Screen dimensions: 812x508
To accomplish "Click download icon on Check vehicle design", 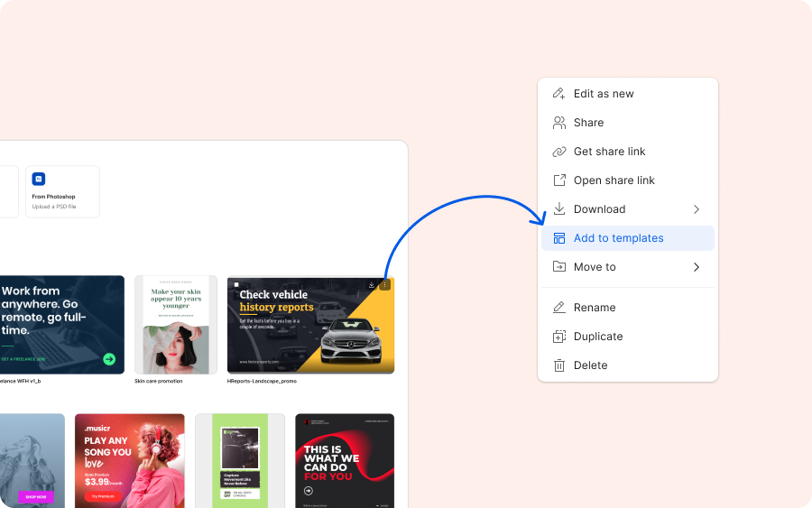I will click(372, 285).
